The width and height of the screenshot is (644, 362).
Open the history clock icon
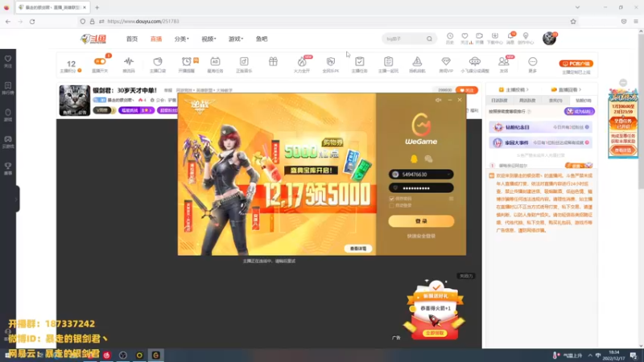[450, 38]
